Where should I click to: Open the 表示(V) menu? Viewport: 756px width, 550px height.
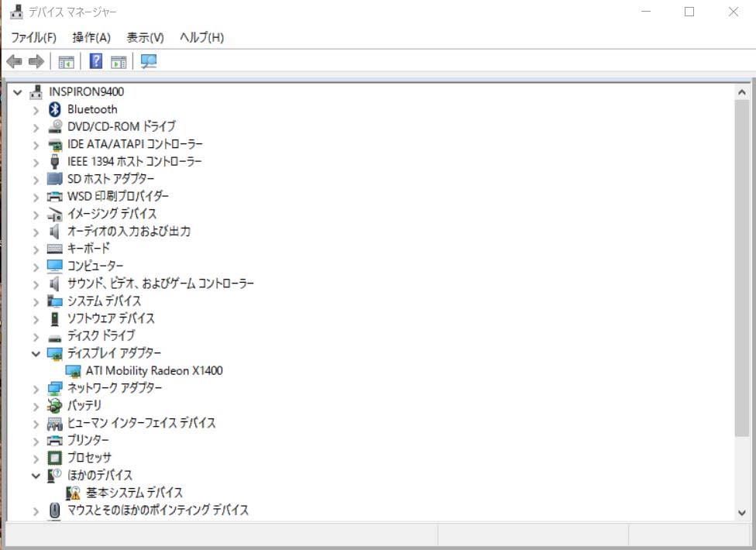tap(145, 37)
